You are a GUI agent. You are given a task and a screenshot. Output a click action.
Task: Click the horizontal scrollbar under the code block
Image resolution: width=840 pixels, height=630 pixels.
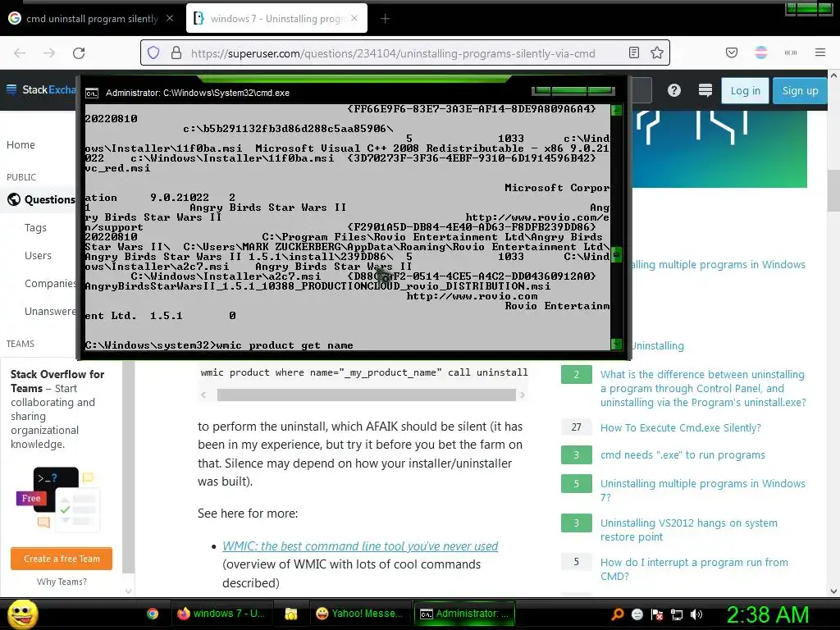click(x=366, y=395)
